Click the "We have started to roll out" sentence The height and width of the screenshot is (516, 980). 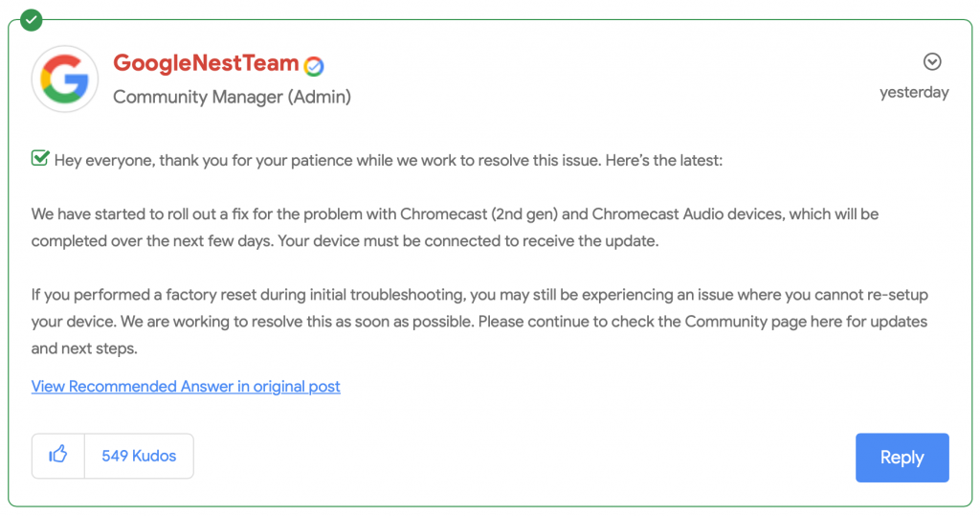tap(134, 213)
